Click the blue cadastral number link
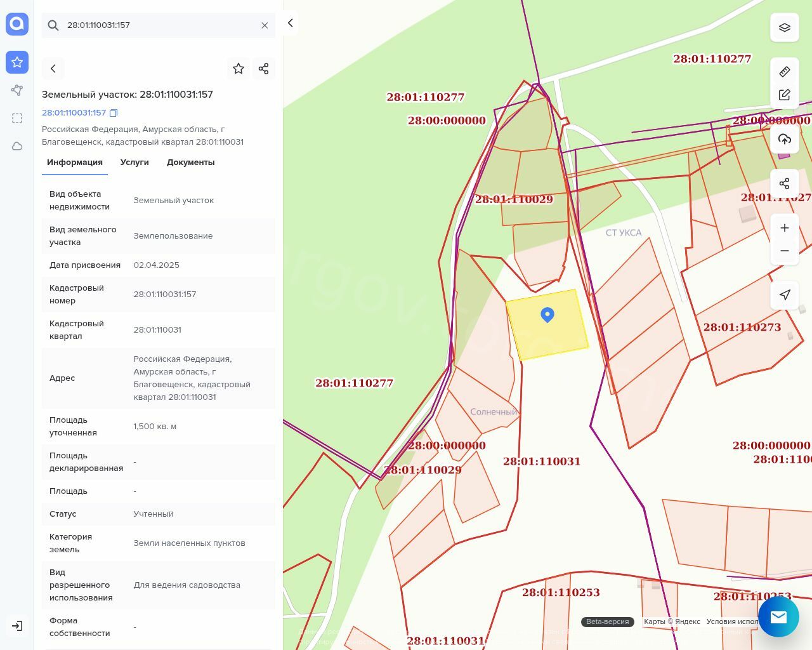 pyautogui.click(x=74, y=113)
